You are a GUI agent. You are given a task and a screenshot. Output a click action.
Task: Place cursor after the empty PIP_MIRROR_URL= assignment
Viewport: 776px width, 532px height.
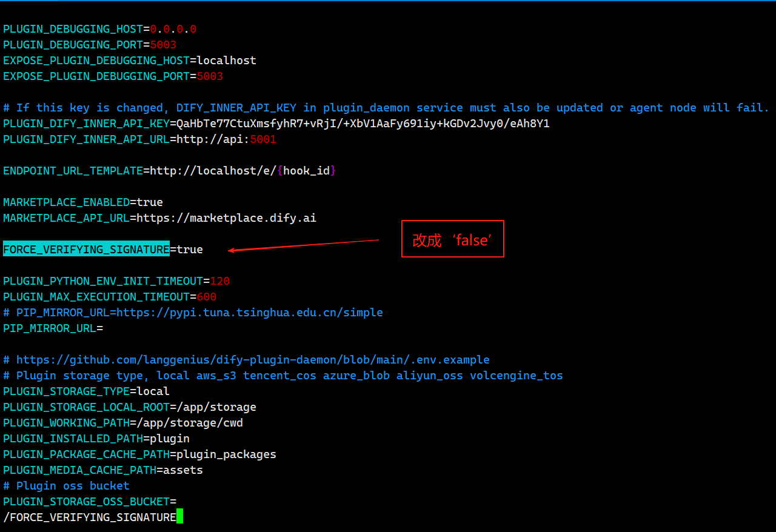pos(105,328)
